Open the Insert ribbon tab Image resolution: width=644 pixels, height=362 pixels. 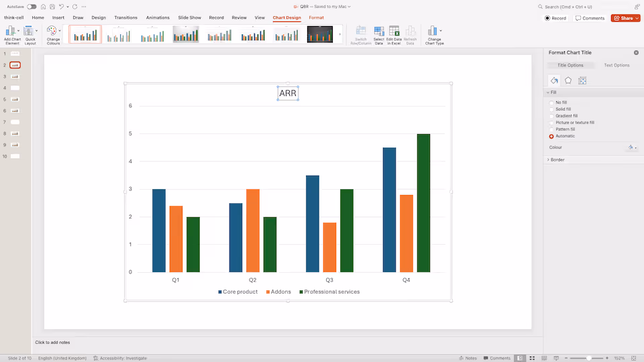(58, 17)
